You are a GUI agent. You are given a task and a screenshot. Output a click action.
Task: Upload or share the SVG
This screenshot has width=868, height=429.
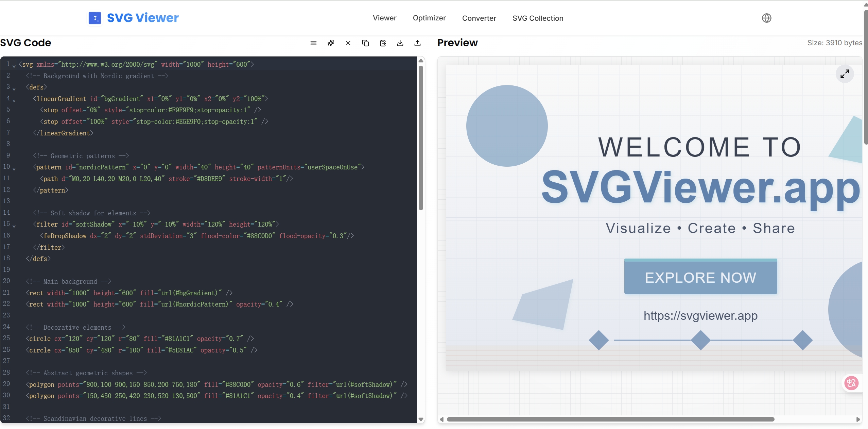pyautogui.click(x=417, y=43)
